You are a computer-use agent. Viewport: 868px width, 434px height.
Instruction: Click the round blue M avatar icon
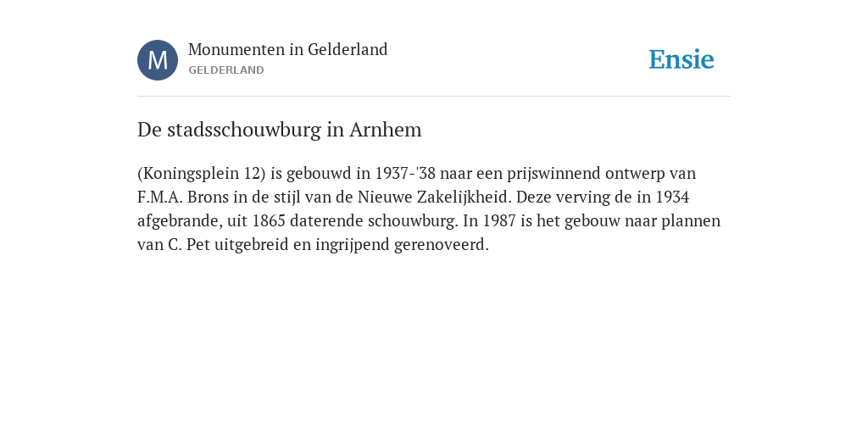coord(158,60)
